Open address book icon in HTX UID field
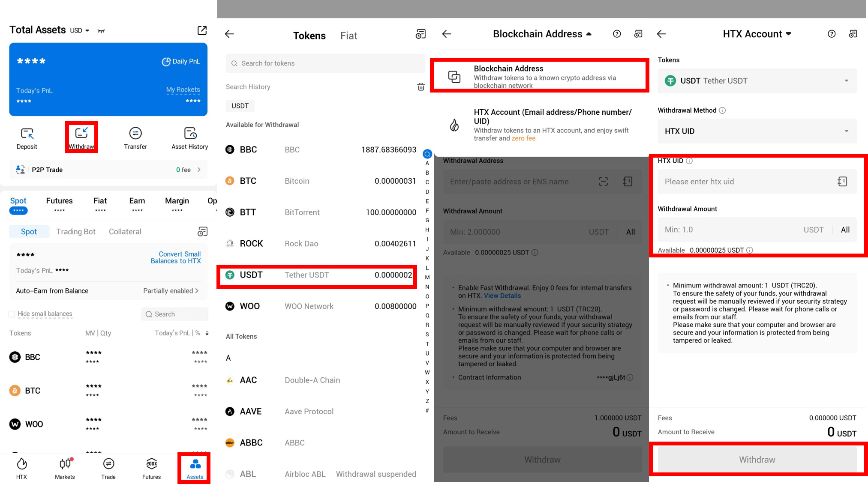The width and height of the screenshot is (868, 484). 842,182
